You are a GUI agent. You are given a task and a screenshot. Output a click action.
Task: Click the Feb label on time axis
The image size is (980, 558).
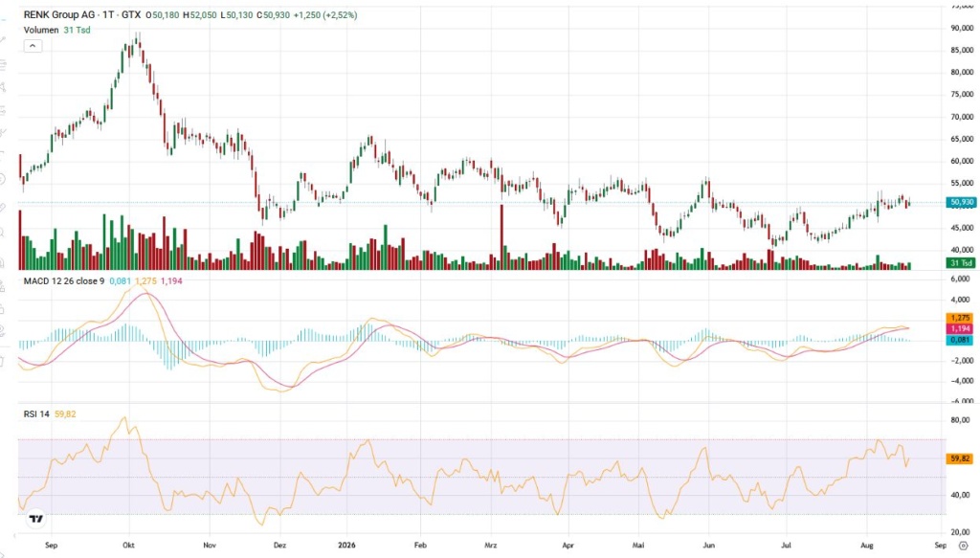(x=420, y=545)
